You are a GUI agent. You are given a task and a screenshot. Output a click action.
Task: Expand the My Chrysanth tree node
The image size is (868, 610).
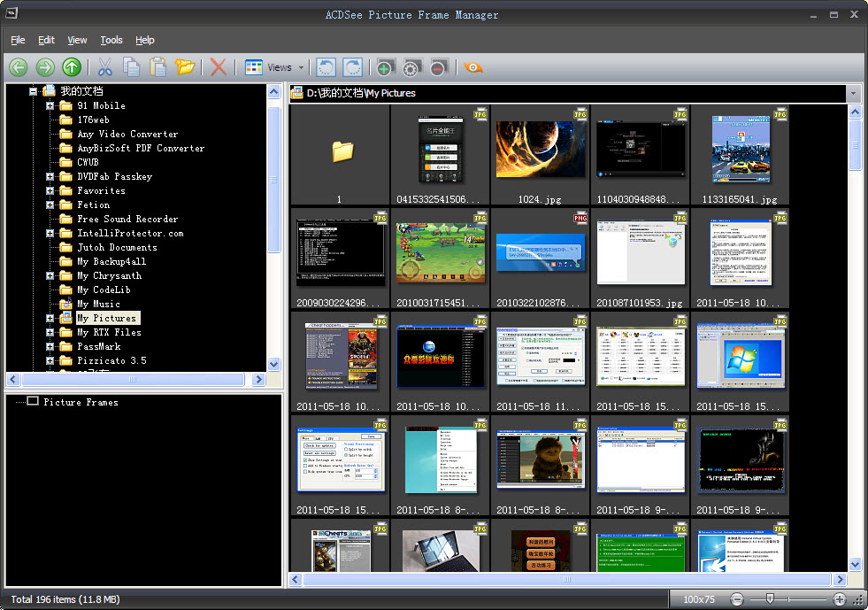(50, 276)
